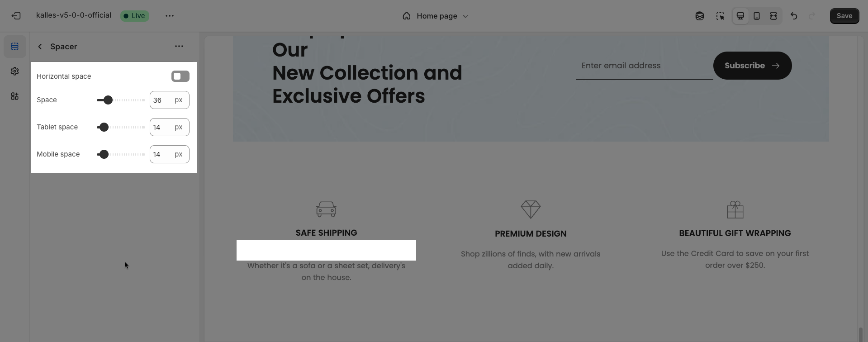Open Theme settings gear icon
868x342 pixels.
(15, 71)
